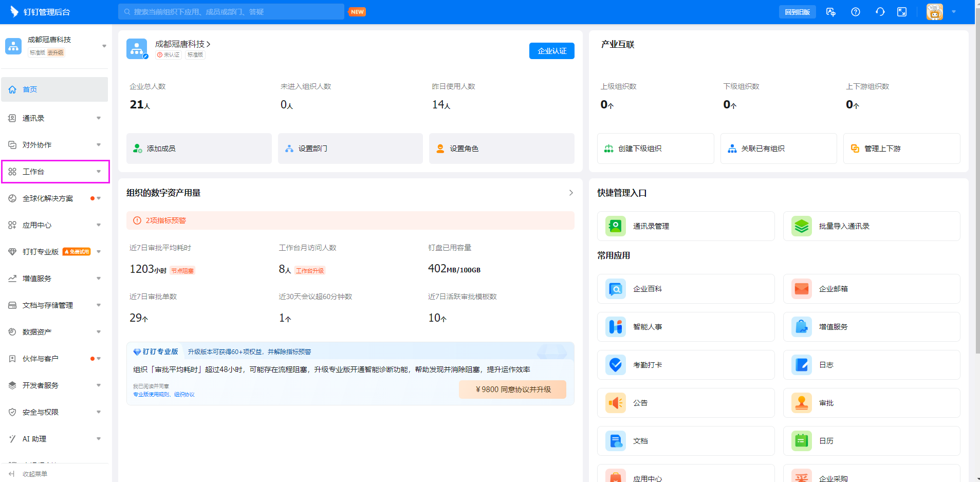Expand the 对外协作 sidebar menu
This screenshot has height=482, width=980.
pos(99,145)
